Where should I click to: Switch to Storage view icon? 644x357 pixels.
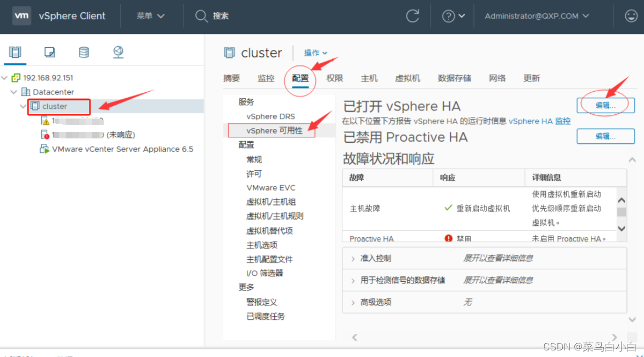click(84, 52)
